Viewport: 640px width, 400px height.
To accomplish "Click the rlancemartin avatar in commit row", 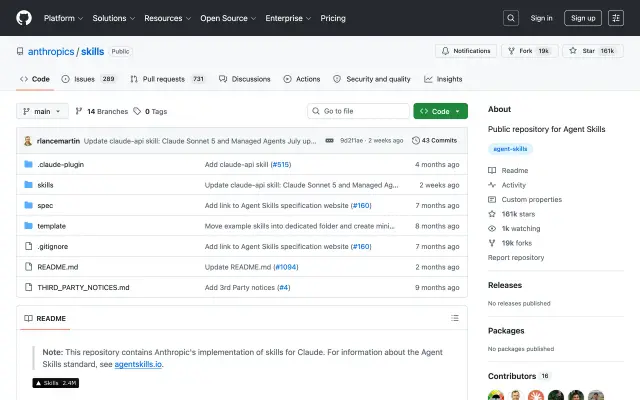I will 28,141.
